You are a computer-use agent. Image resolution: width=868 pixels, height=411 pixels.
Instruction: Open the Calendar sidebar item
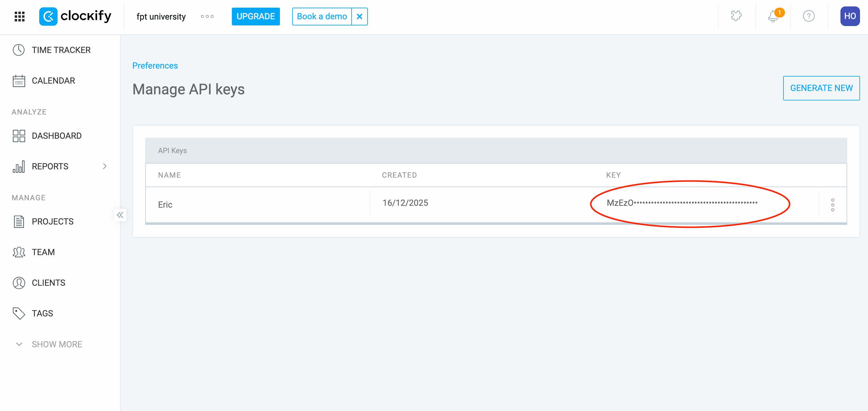click(x=60, y=81)
